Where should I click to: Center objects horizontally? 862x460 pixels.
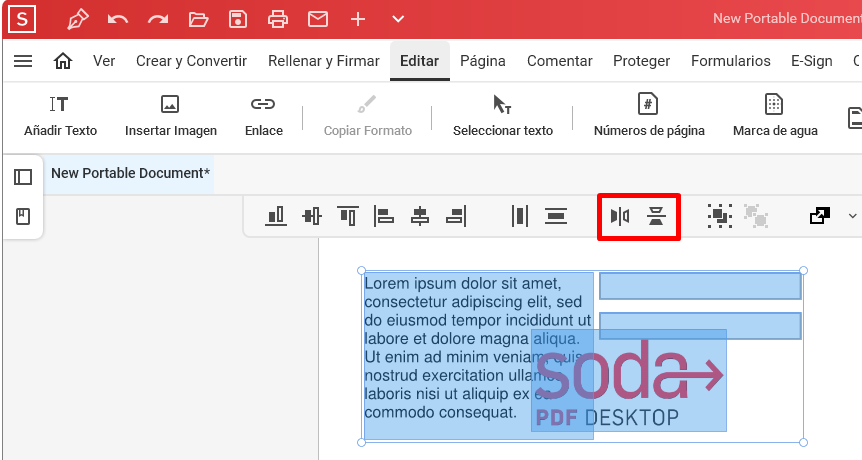419,216
